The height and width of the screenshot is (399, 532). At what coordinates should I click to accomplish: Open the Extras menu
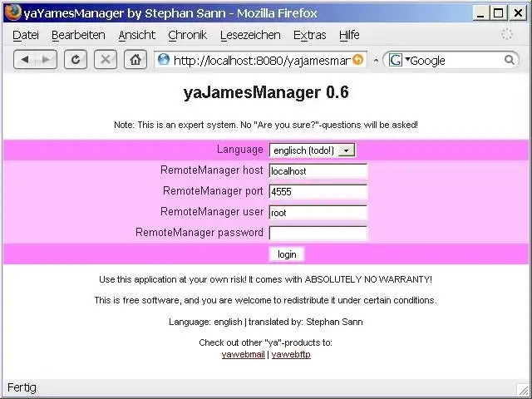(x=310, y=35)
